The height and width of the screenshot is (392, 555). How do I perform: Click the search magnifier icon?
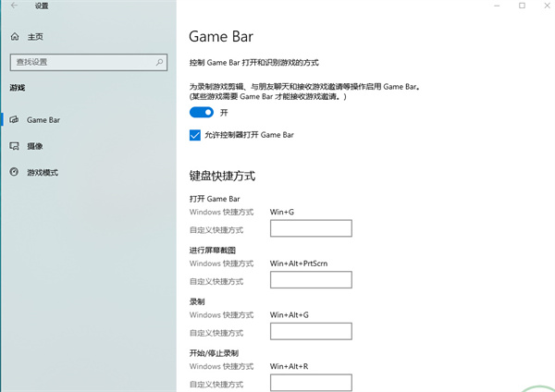click(159, 62)
